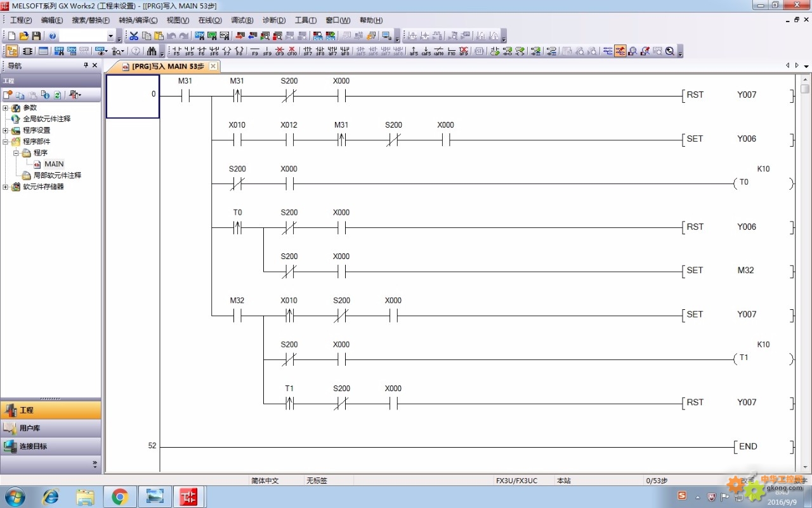This screenshot has width=812, height=508.
Task: Switch to the 用户库 navigation pane
Action: (51, 428)
